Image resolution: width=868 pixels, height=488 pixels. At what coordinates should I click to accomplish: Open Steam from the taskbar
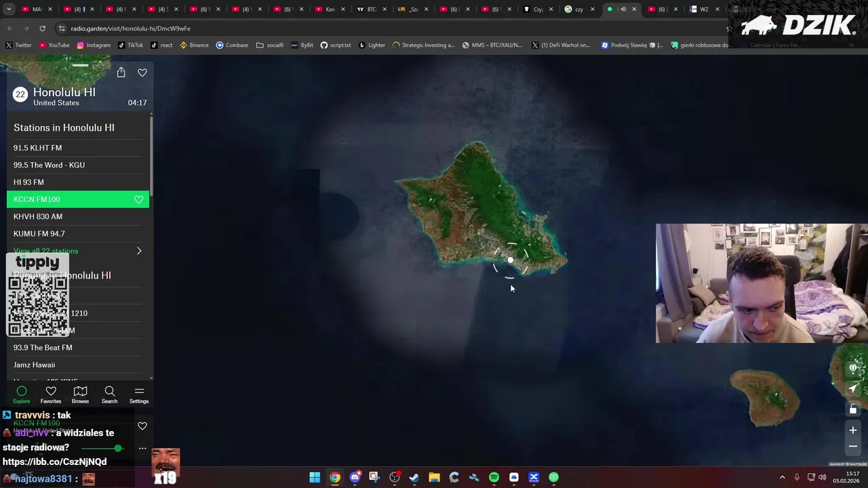tap(414, 477)
